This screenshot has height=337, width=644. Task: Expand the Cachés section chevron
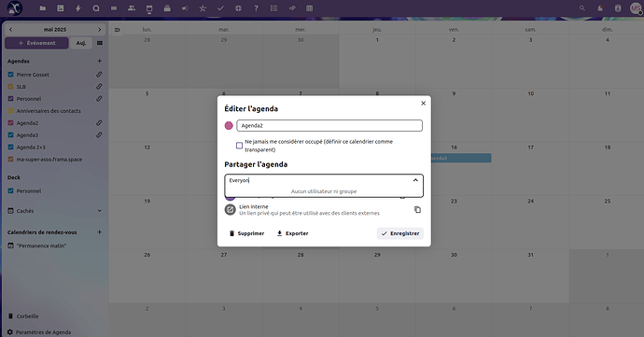(x=99, y=211)
